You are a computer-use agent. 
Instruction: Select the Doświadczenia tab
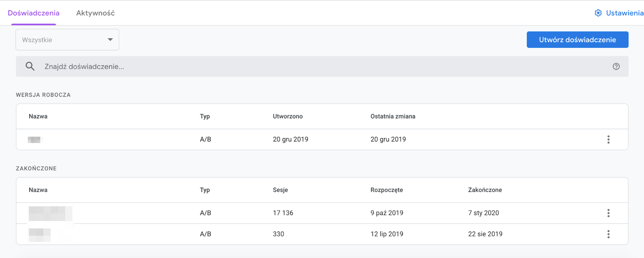click(x=34, y=13)
